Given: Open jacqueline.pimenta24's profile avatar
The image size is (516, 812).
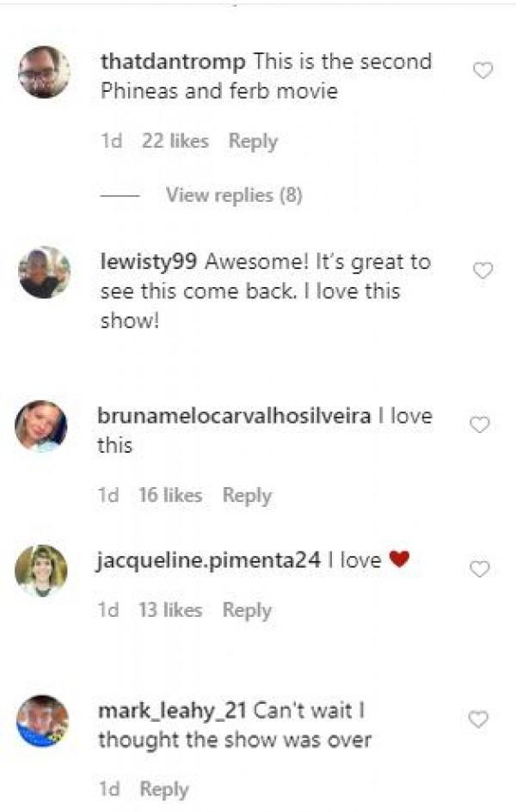Looking at the screenshot, I should tap(41, 571).
